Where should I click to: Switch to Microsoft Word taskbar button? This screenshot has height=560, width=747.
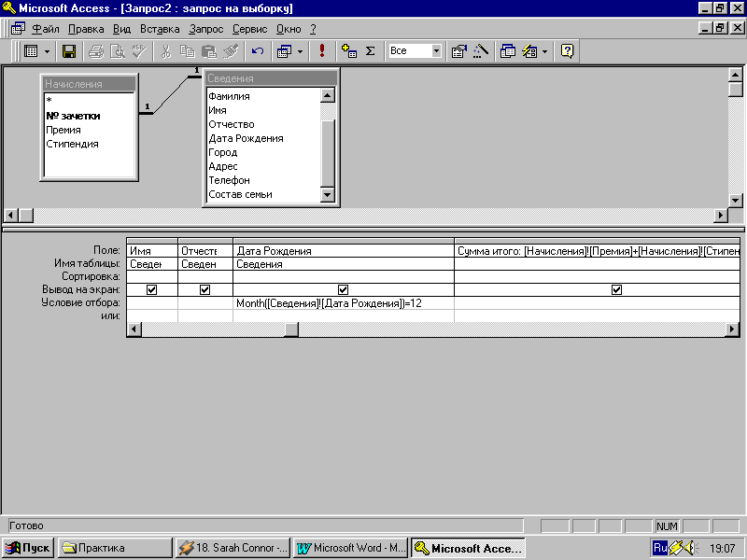351,548
